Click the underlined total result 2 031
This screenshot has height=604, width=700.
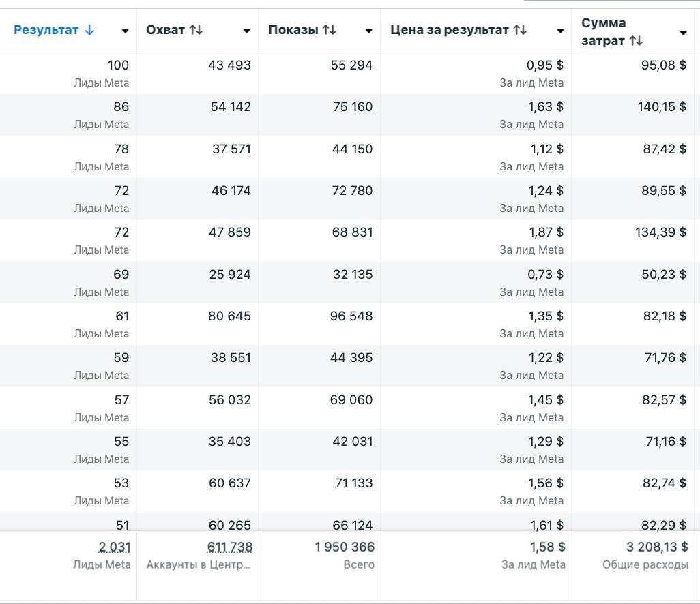coord(114,547)
